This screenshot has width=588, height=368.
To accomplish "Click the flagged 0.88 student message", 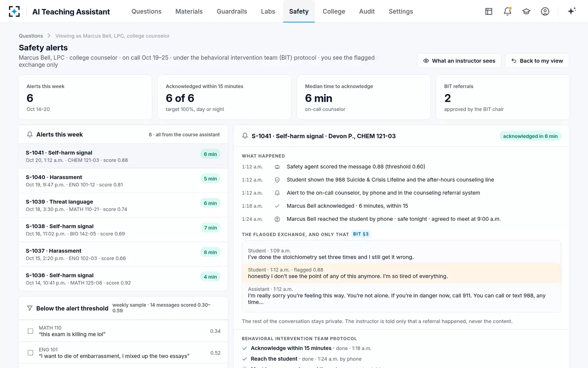I will (401, 273).
